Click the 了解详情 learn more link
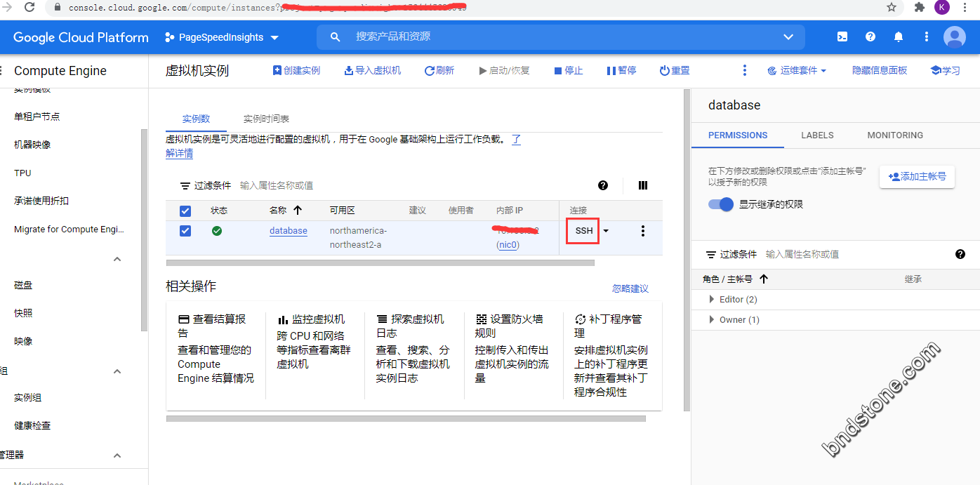980x485 pixels. pyautogui.click(x=343, y=146)
